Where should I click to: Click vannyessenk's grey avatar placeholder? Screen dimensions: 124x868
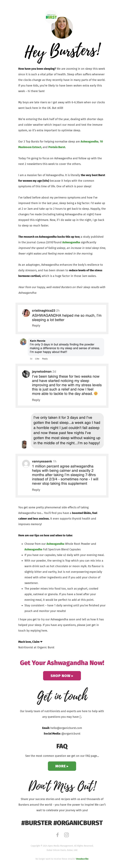point(26,464)
